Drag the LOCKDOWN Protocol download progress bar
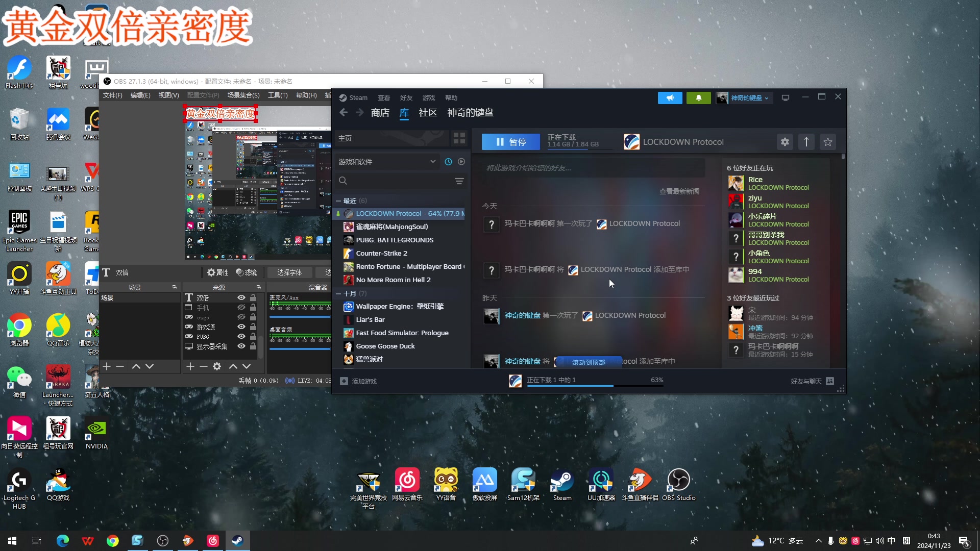The height and width of the screenshot is (551, 980). point(592,386)
